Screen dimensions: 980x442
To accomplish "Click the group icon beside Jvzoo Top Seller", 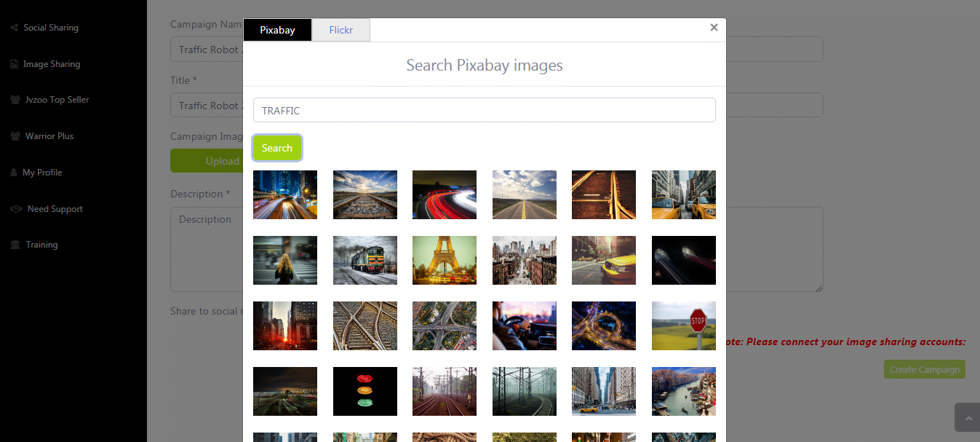I will click(15, 100).
